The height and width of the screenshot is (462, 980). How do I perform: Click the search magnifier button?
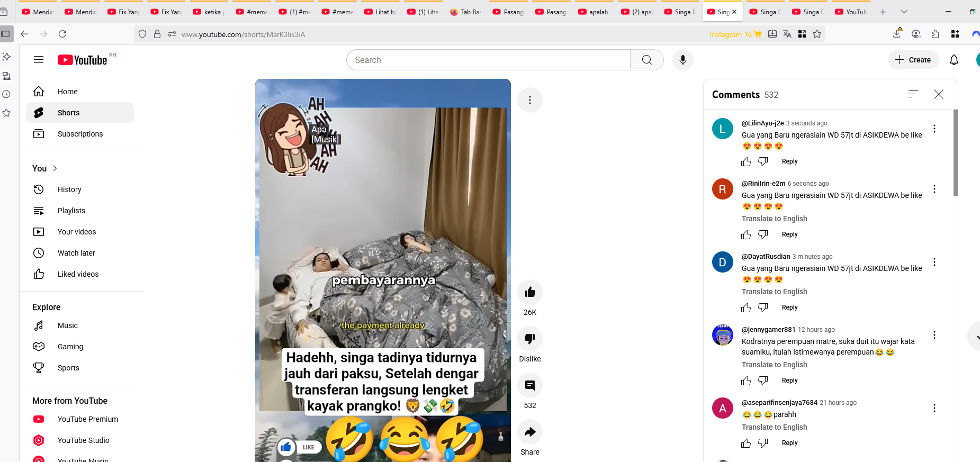(x=647, y=60)
